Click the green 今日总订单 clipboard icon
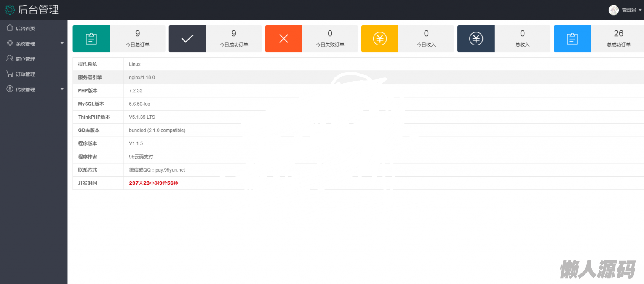The image size is (644, 284). [91, 39]
